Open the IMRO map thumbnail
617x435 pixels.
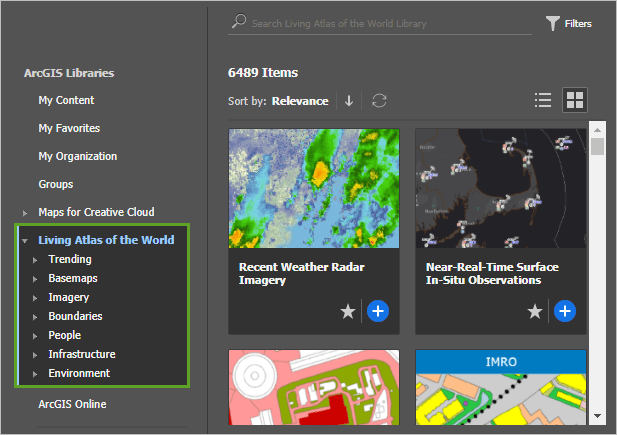pos(501,387)
